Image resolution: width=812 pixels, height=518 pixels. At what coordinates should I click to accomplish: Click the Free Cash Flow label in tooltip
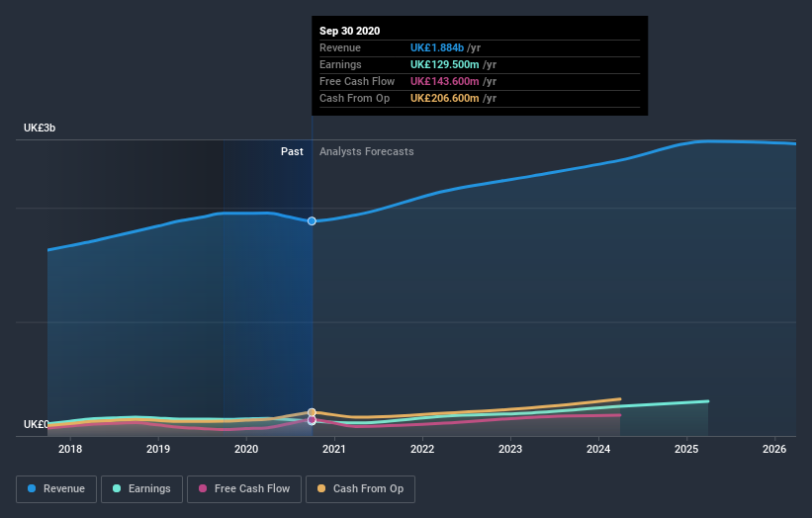pyautogui.click(x=357, y=81)
